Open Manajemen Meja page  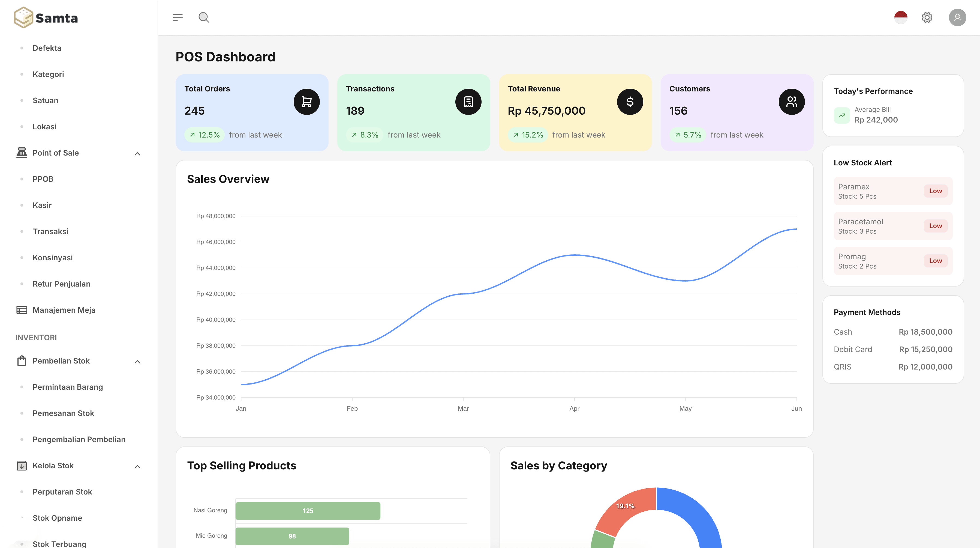tap(64, 310)
